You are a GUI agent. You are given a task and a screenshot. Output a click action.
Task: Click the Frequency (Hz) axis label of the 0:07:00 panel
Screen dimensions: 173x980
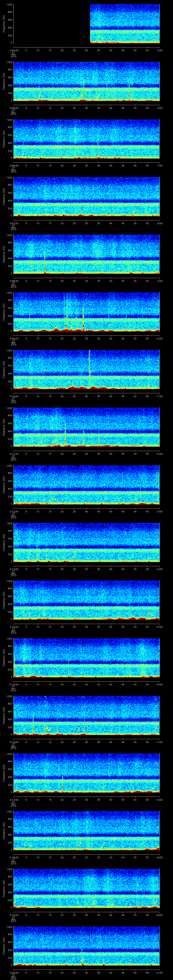(4, 196)
